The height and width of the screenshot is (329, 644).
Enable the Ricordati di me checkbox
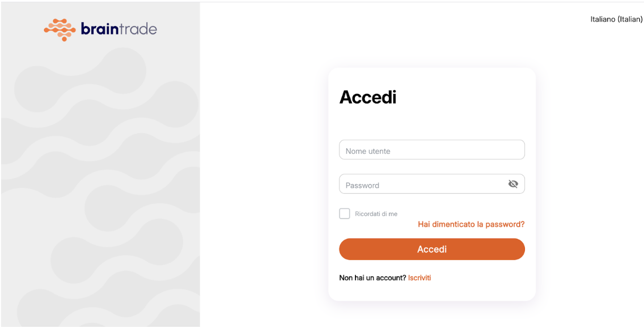(x=345, y=214)
